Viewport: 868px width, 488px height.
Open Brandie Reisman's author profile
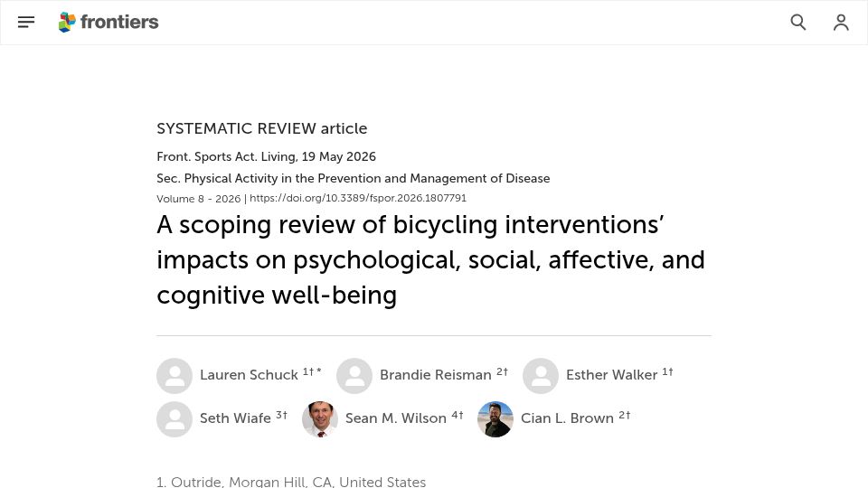click(436, 374)
